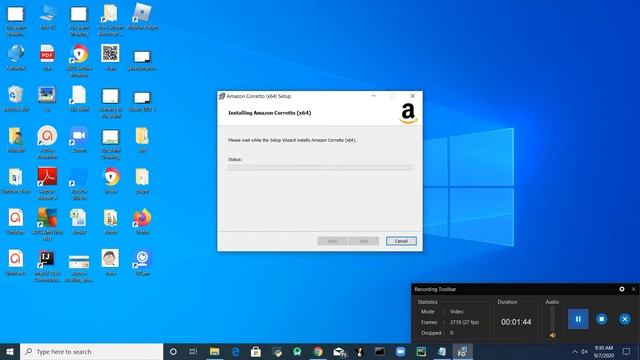
Task: Open the taskbar clock showing 9:30 AM
Action: coord(604,351)
